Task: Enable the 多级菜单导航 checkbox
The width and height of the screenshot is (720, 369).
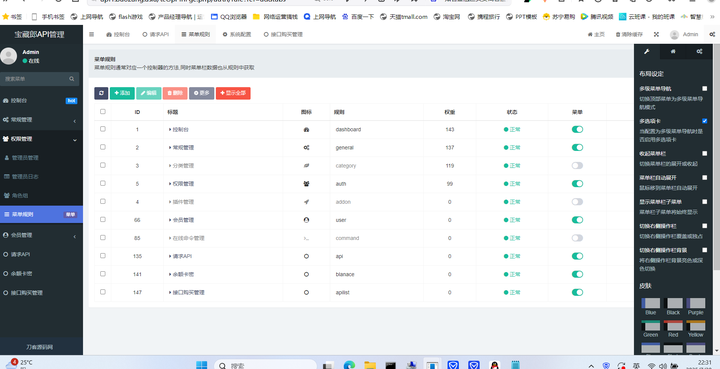Action: 704,88
